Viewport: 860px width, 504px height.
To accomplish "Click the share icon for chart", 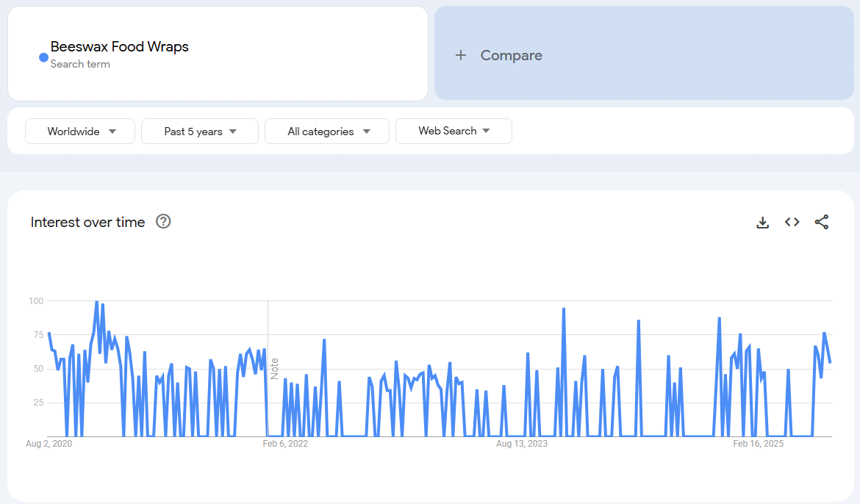I will pos(822,222).
